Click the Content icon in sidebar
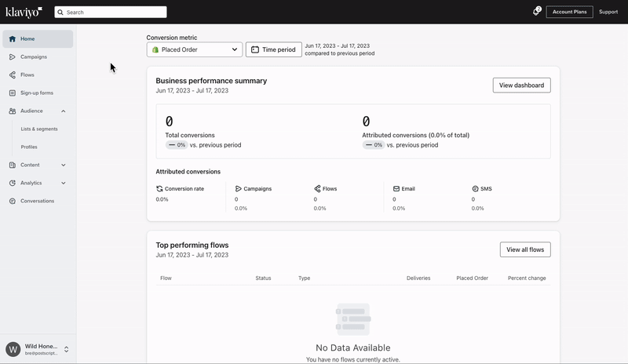This screenshot has height=364, width=628. (13, 165)
